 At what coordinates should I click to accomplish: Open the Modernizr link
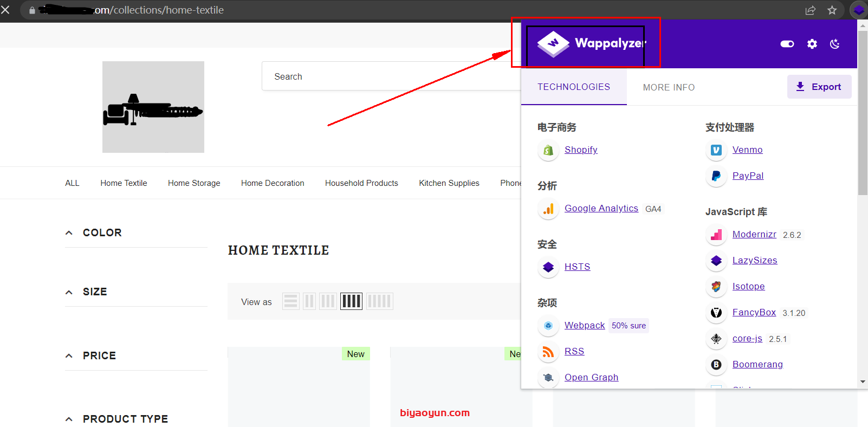click(x=754, y=234)
